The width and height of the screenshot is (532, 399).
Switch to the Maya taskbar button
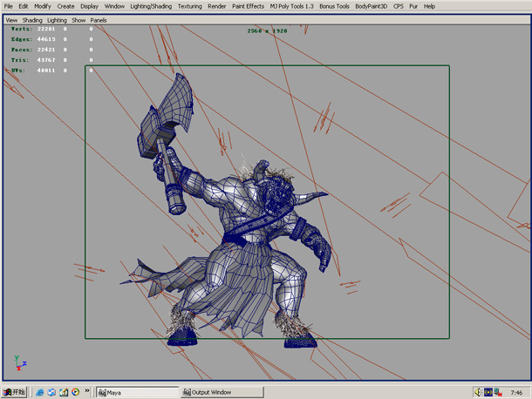(x=137, y=393)
